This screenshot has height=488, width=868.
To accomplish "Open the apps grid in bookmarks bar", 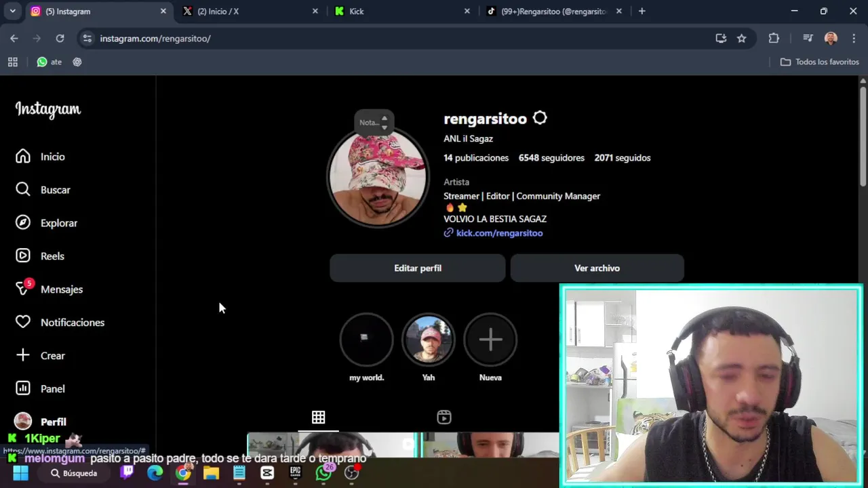I will click(x=12, y=62).
